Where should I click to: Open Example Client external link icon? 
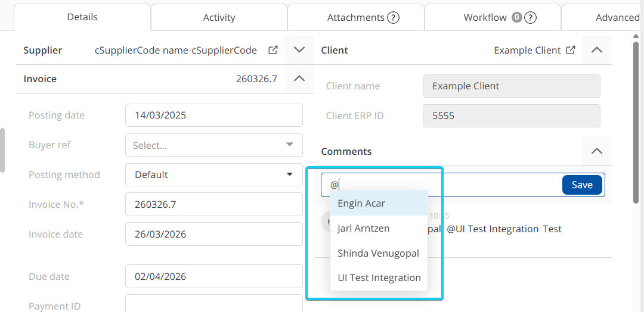pyautogui.click(x=571, y=50)
